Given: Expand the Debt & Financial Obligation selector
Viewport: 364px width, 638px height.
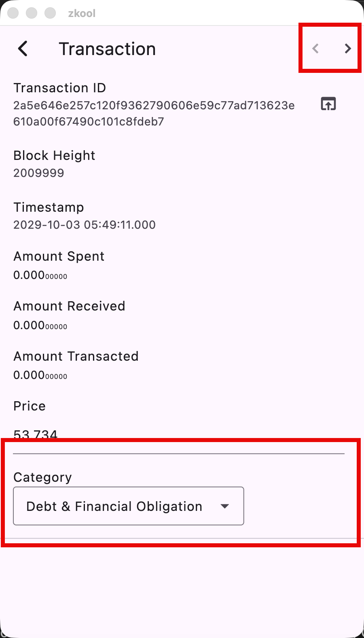Looking at the screenshot, I should pos(128,506).
